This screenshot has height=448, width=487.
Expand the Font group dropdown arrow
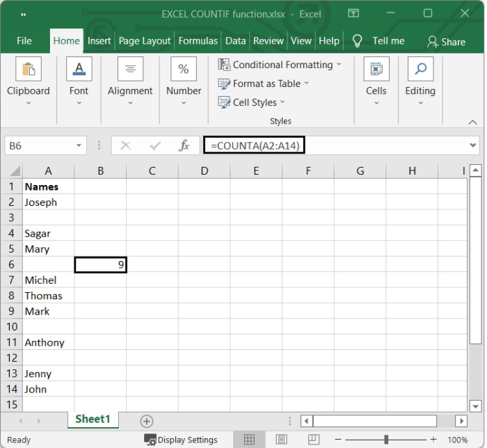click(x=79, y=103)
